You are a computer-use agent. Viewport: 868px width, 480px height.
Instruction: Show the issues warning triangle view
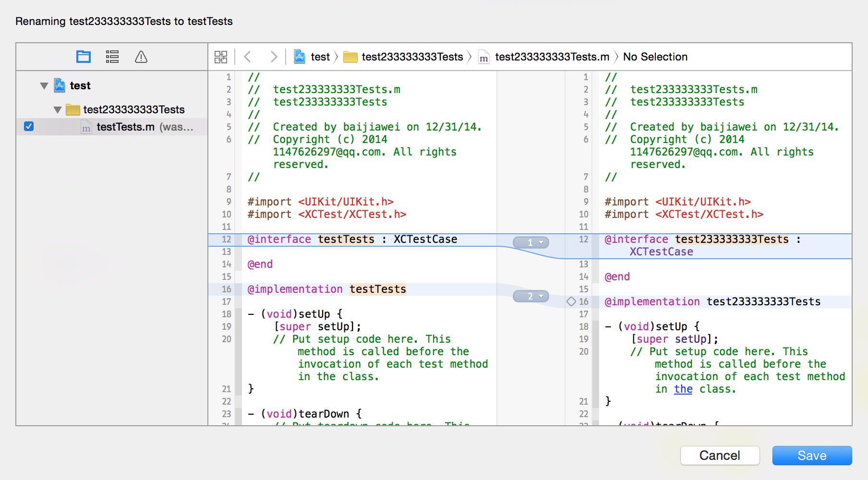click(x=141, y=57)
